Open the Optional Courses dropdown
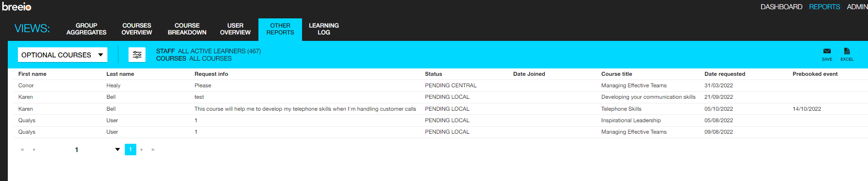The width and height of the screenshot is (868, 181). coord(62,55)
